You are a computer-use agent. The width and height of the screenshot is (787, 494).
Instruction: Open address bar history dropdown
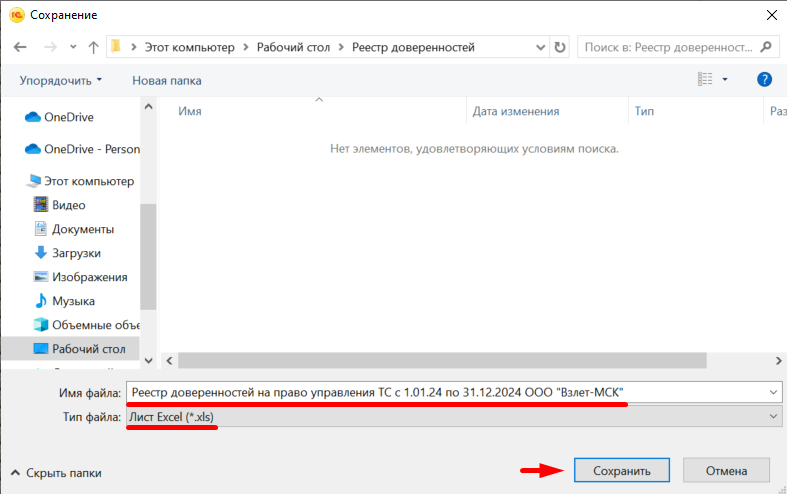pyautogui.click(x=541, y=47)
